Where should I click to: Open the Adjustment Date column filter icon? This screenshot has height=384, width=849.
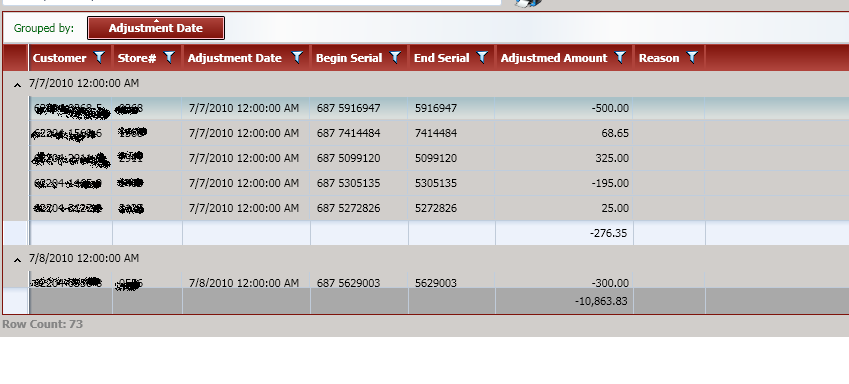[x=297, y=57]
